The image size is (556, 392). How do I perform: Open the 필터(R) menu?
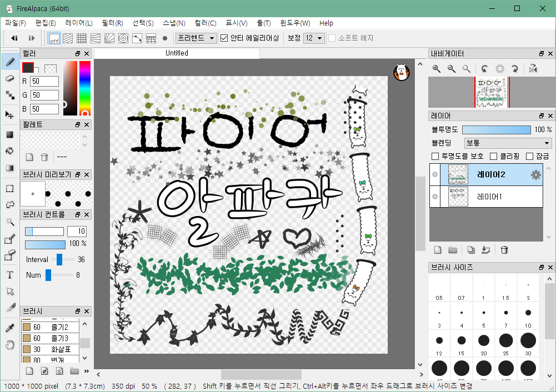[x=112, y=23]
